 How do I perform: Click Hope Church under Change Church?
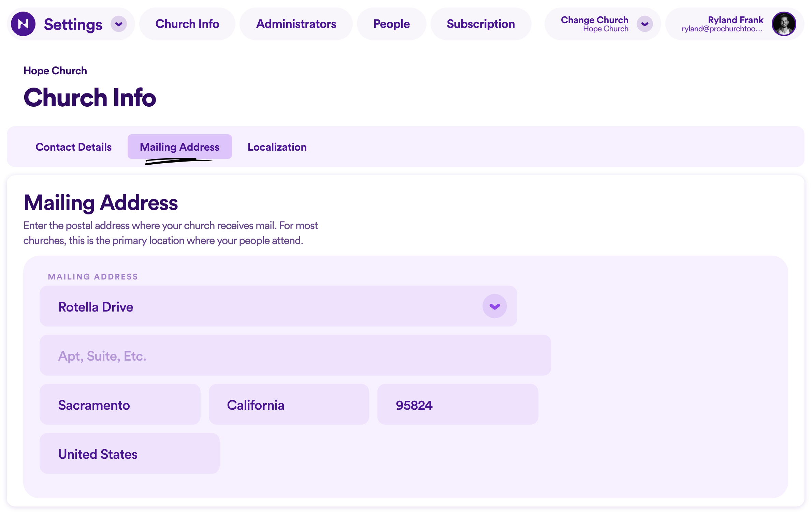coord(606,29)
